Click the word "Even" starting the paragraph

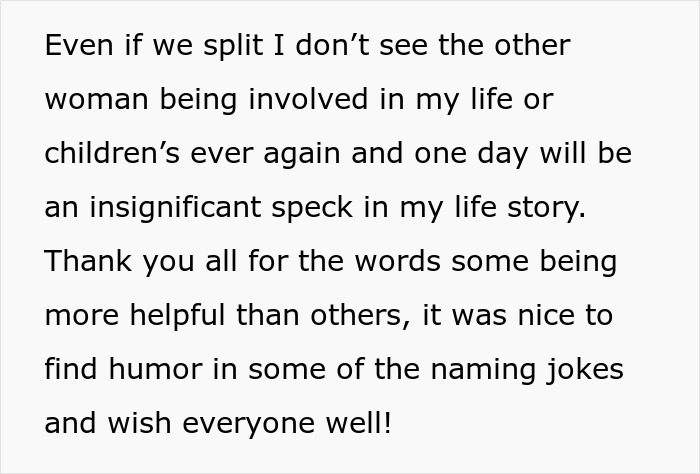[x=79, y=45]
